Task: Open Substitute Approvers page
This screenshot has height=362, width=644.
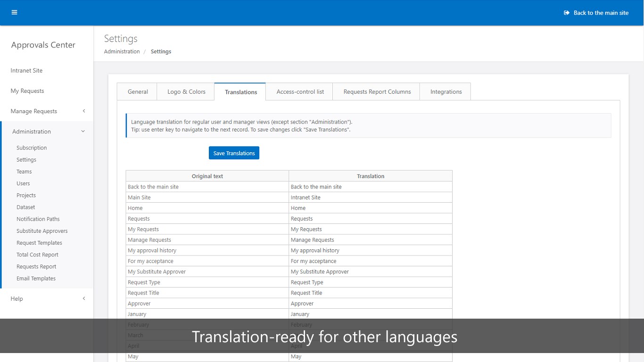Action: coord(42,231)
